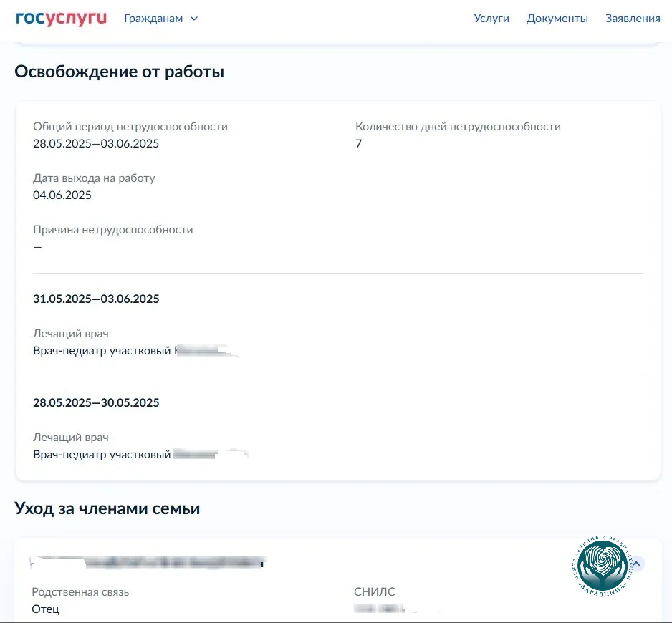This screenshot has width=672, height=623.
Task: Click the period heading 28.05.2025—30.05.2025
Action: coord(96,403)
